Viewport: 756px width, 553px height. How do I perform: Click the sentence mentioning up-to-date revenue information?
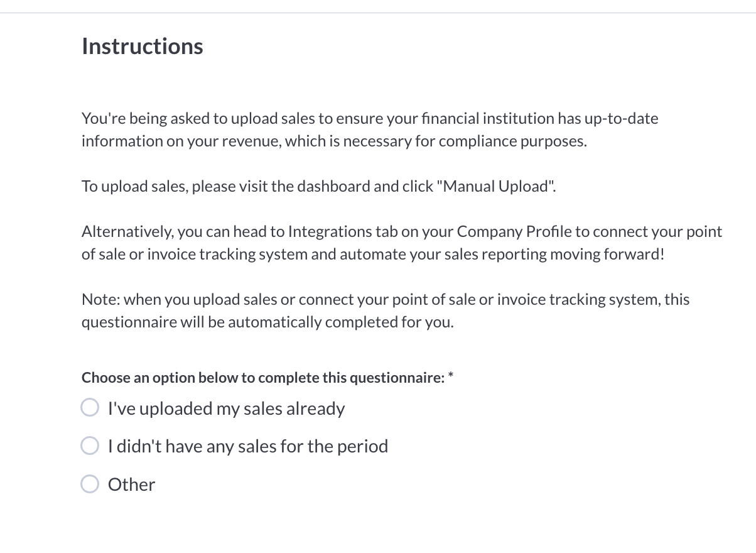[369, 118]
